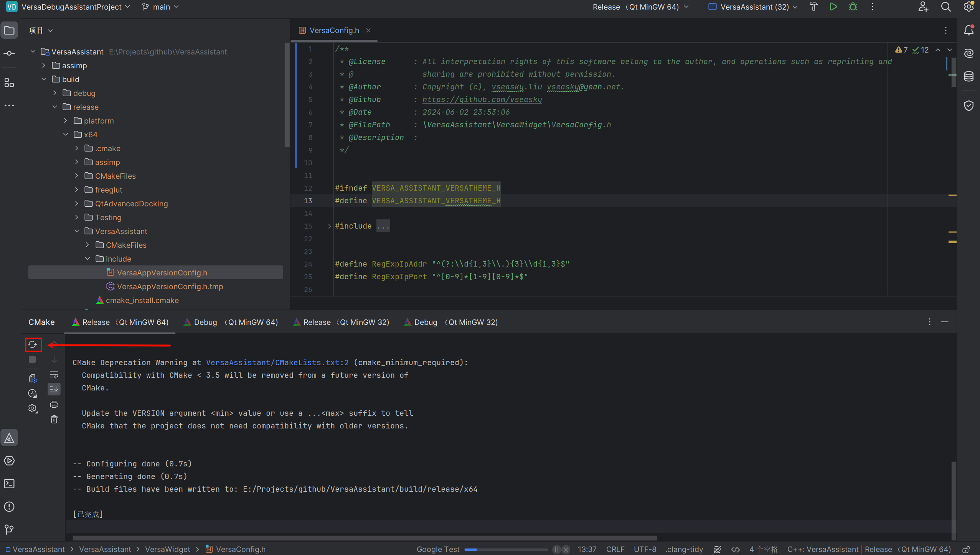Screen dimensions: 980x555
Task: Build the project with hammer icon
Action: [x=813, y=7]
